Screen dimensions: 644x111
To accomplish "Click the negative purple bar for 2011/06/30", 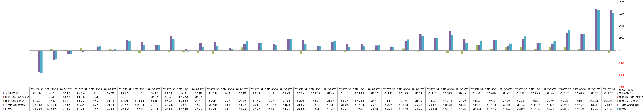I will click(39, 61).
